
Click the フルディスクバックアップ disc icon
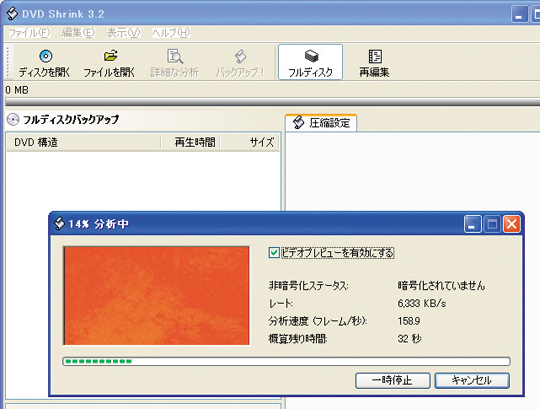(13, 120)
